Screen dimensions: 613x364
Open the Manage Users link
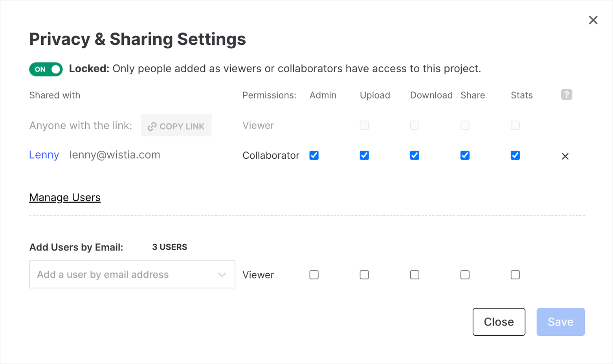tap(65, 197)
